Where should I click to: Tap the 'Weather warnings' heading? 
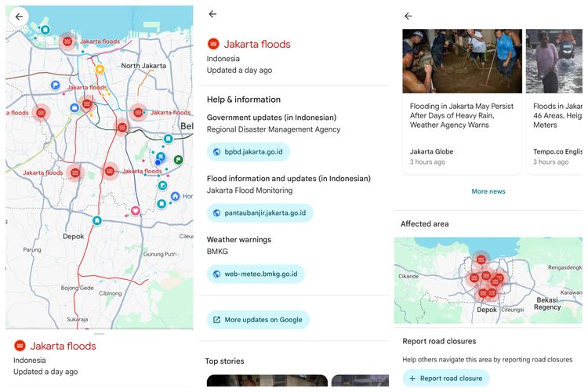[239, 239]
